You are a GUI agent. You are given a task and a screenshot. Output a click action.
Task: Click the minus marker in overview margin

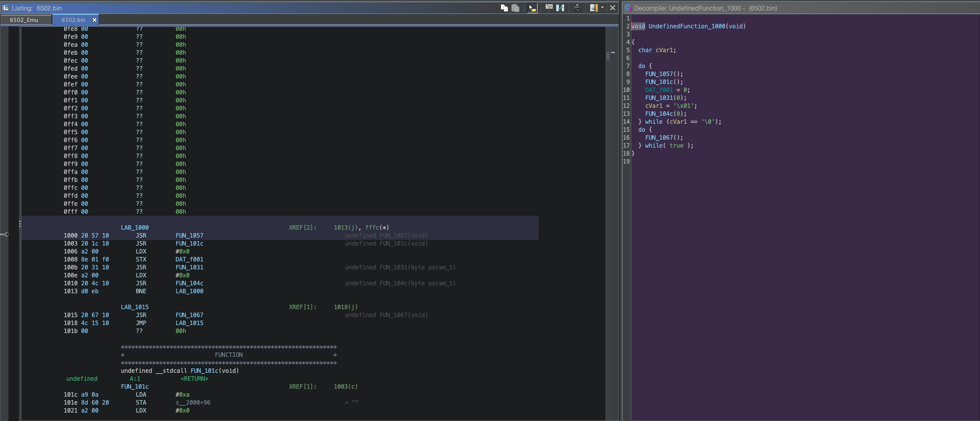tap(613, 52)
